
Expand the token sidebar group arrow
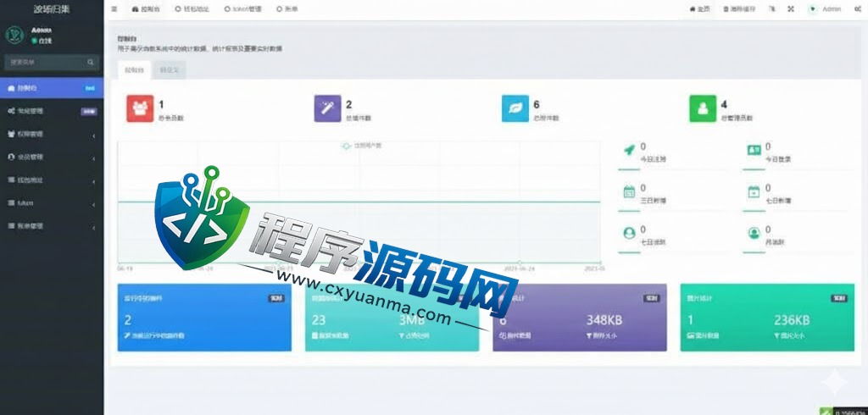pyautogui.click(x=93, y=204)
